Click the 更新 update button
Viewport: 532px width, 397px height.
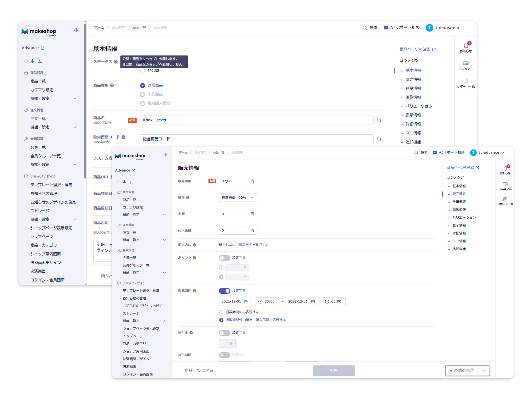(x=334, y=371)
